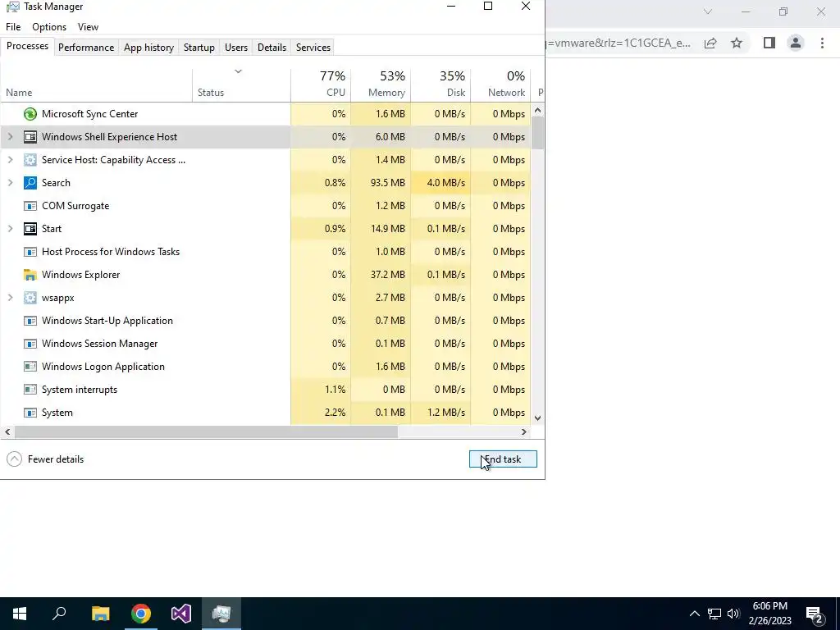Sort by the Status column header
The width and height of the screenshot is (840, 630).
coord(242,84)
